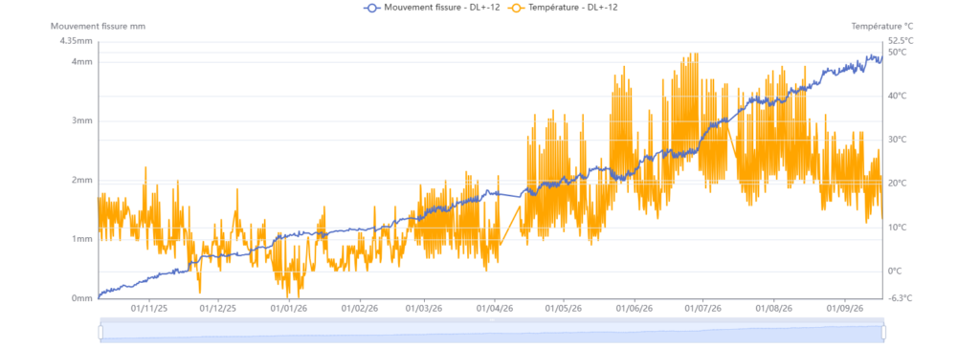This screenshot has width=980, height=348.
Task: Click the Mouvement fissure mm axis title
Action: (x=99, y=26)
